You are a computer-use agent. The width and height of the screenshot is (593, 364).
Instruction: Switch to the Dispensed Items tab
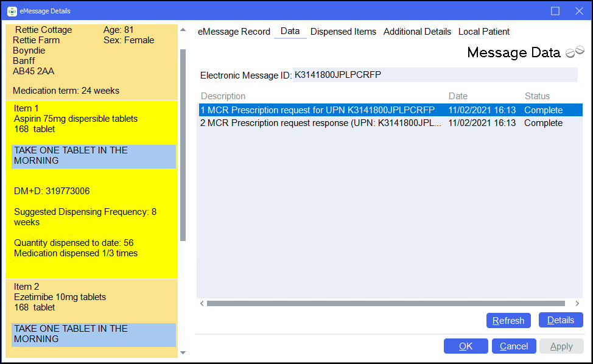tap(343, 32)
